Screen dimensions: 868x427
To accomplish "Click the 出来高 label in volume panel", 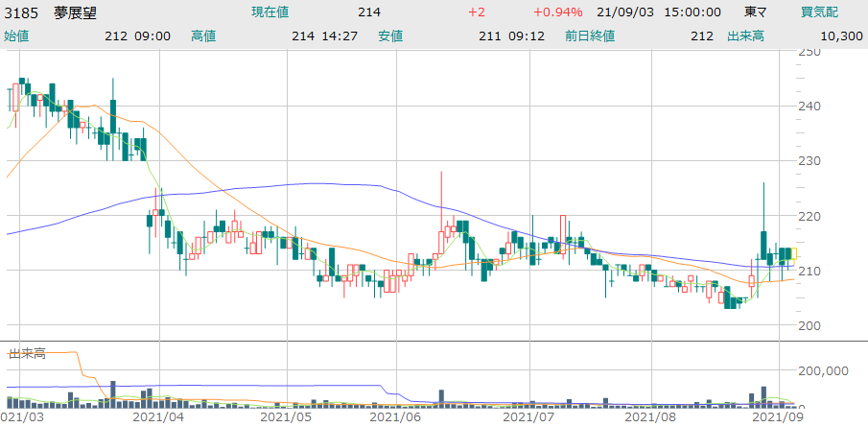I will pos(28,354).
